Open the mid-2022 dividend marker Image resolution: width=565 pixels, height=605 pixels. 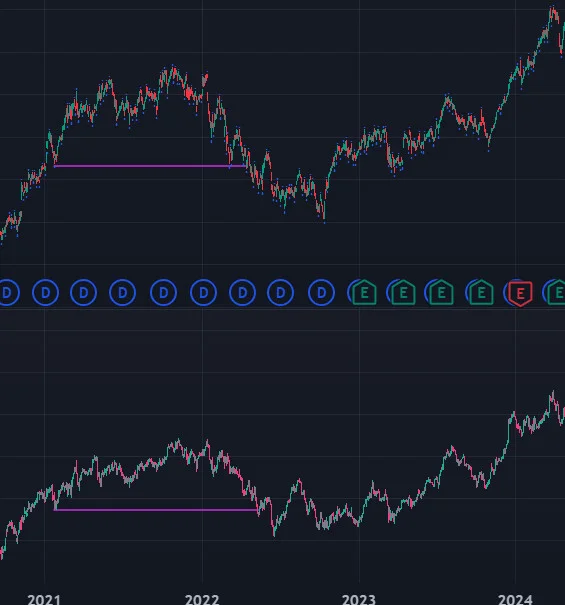pyautogui.click(x=281, y=292)
